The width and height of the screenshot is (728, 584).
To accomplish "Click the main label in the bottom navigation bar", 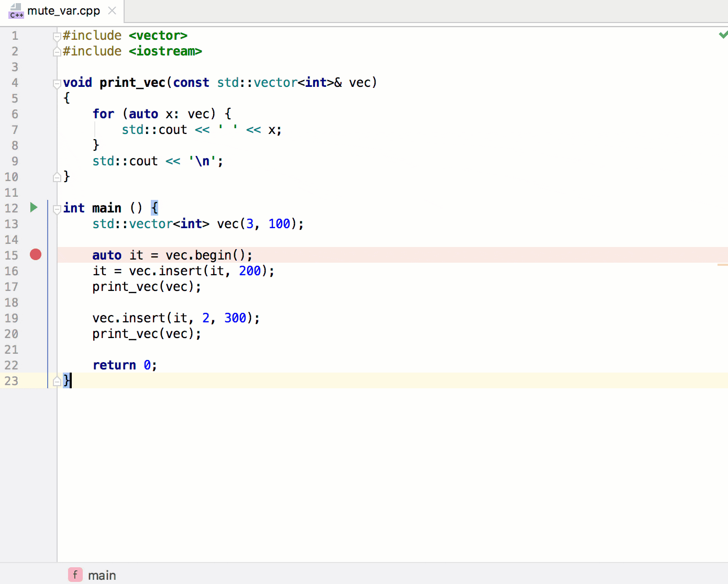I will (103, 575).
